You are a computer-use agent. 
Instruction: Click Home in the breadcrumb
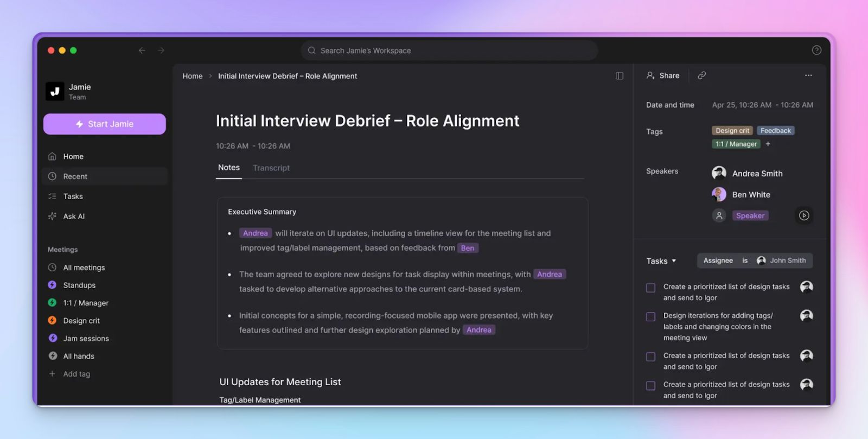click(192, 76)
